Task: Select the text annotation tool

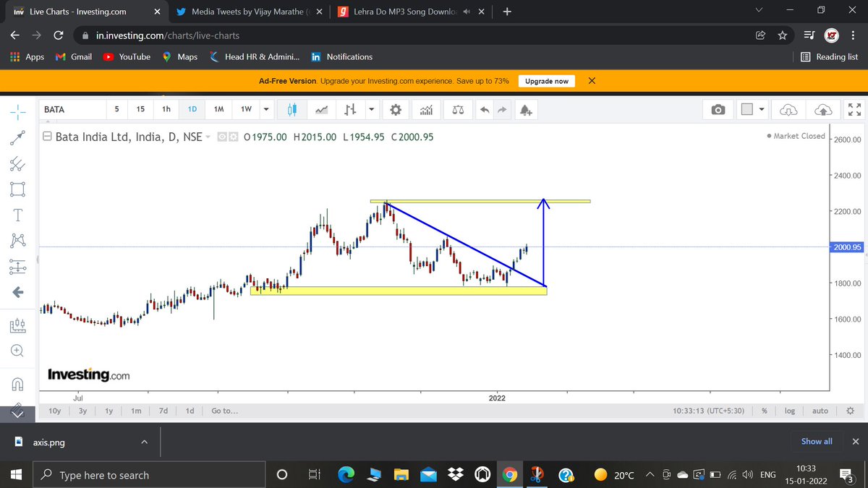Action: 18,215
